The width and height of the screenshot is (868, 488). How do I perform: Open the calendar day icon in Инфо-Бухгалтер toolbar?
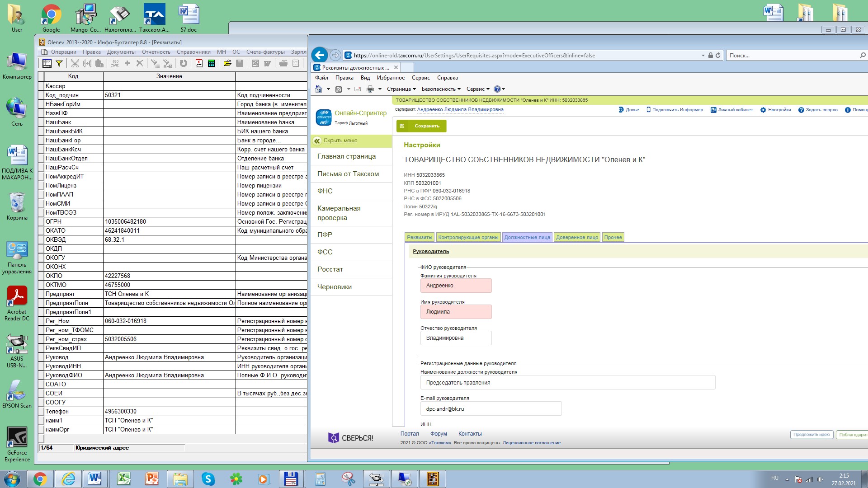(x=199, y=63)
